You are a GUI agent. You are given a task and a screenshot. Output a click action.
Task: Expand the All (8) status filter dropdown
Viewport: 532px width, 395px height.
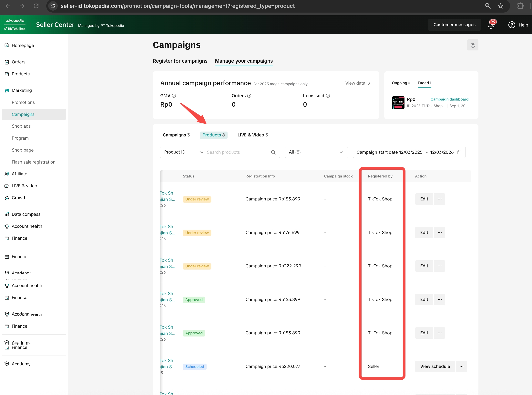pos(316,152)
